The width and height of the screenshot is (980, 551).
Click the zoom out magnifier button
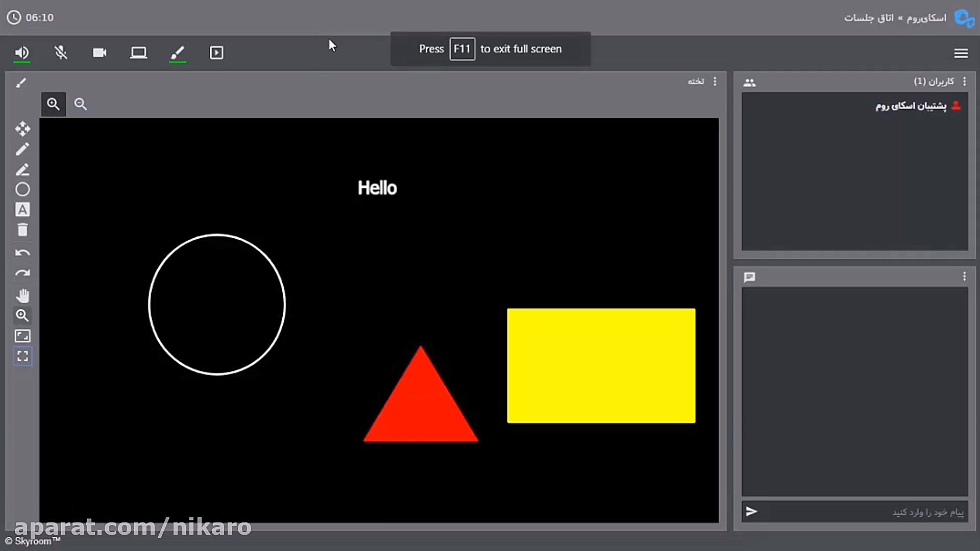(x=81, y=104)
